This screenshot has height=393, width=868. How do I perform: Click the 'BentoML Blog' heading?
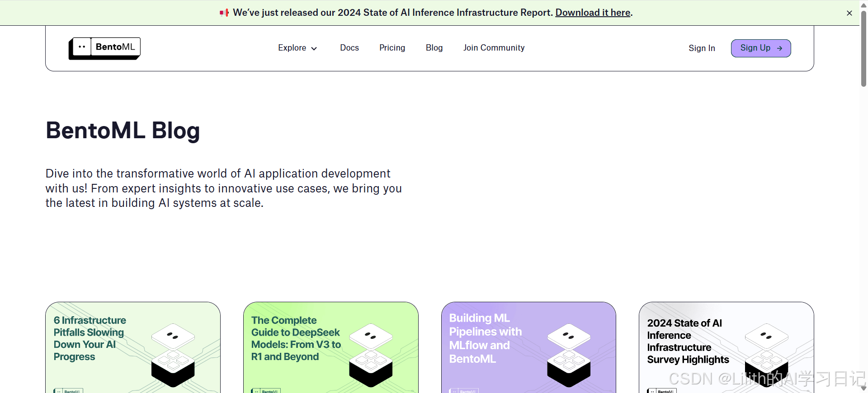pyautogui.click(x=123, y=131)
